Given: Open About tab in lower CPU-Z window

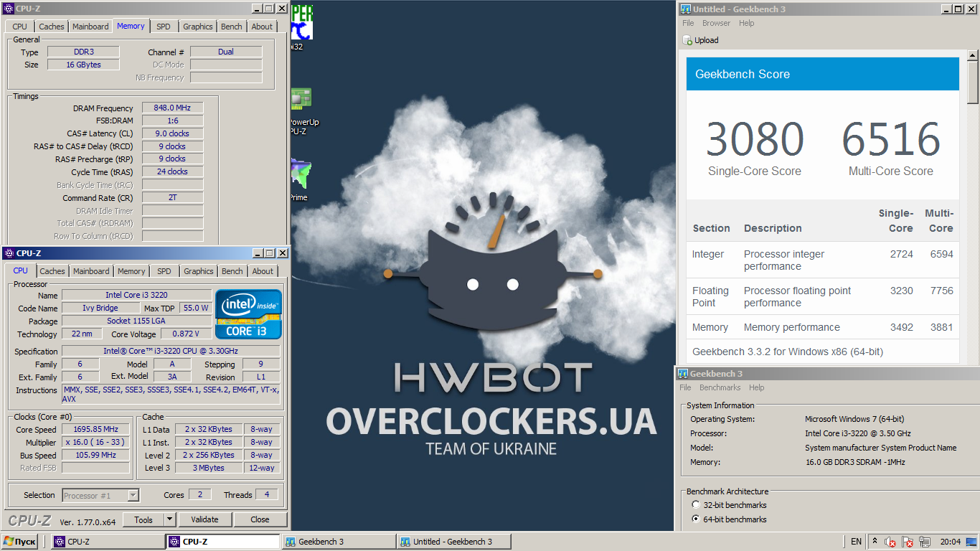Looking at the screenshot, I should pyautogui.click(x=263, y=271).
